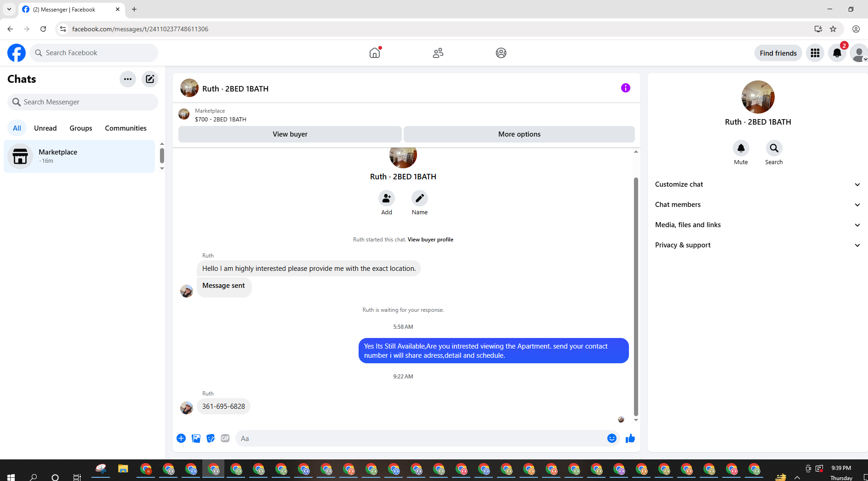Open the browser tab search dropdown arrow
This screenshot has width=868, height=481.
pyautogui.click(x=9, y=9)
